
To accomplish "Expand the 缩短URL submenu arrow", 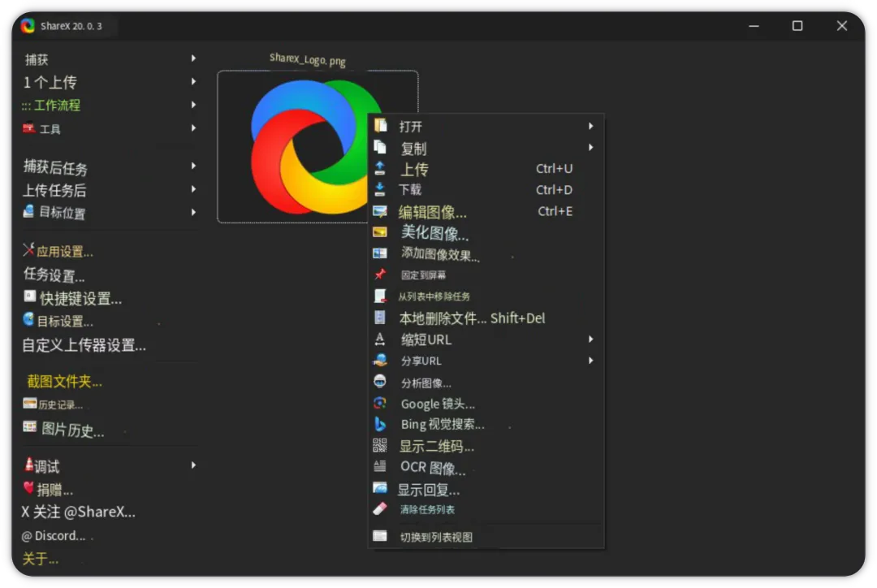I will click(x=590, y=339).
